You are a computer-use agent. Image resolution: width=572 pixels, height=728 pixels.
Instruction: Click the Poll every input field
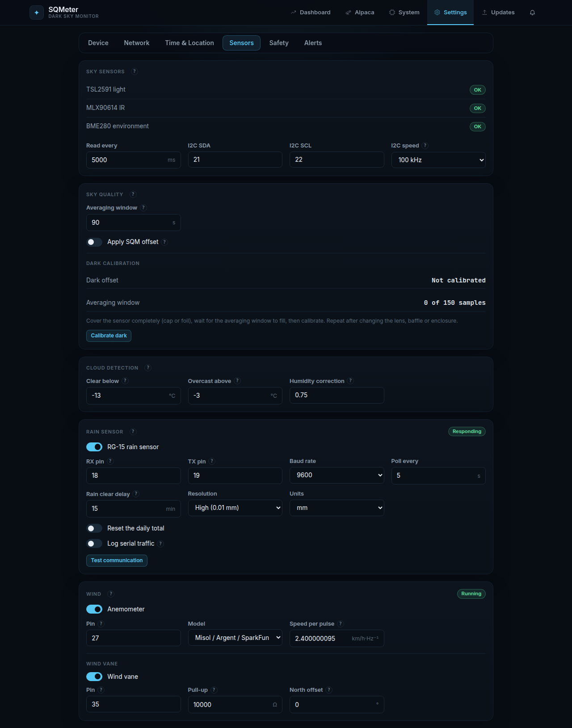point(438,476)
